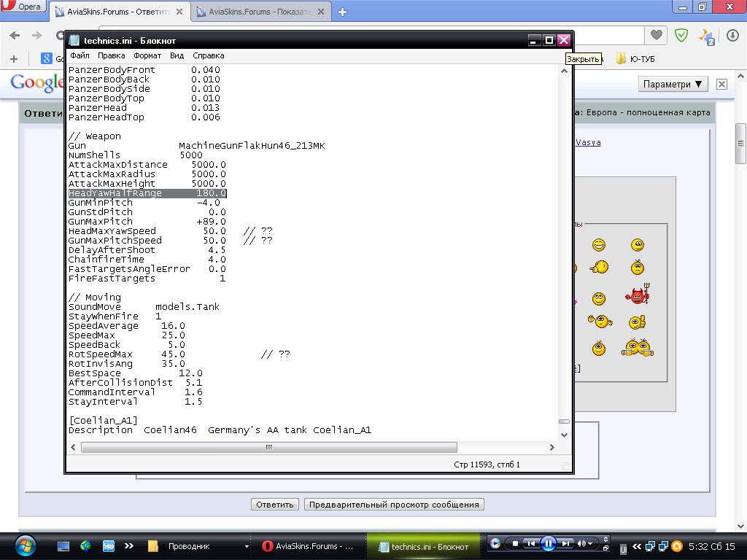
Task: Open Opera main menu button
Action: [x=23, y=6]
